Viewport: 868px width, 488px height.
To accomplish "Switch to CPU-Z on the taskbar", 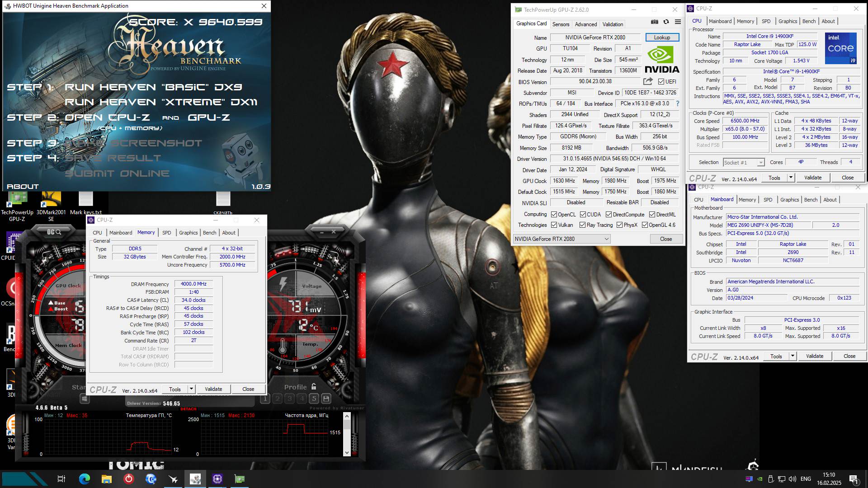I will click(217, 479).
